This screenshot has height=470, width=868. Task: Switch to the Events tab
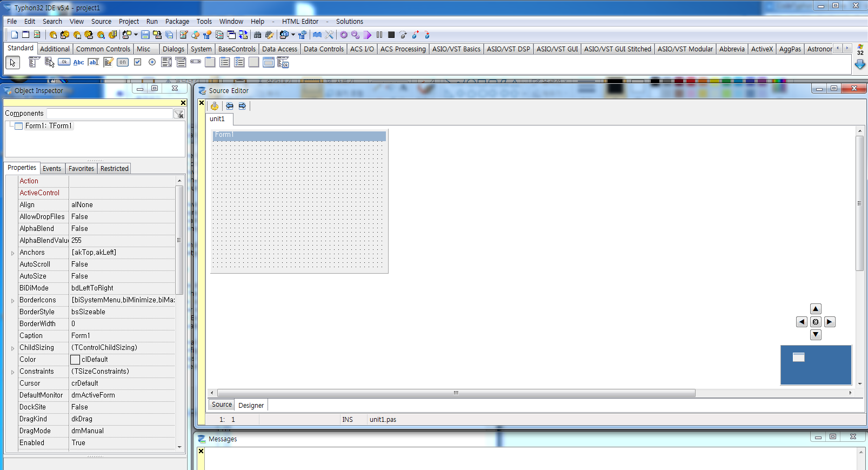pos(52,169)
